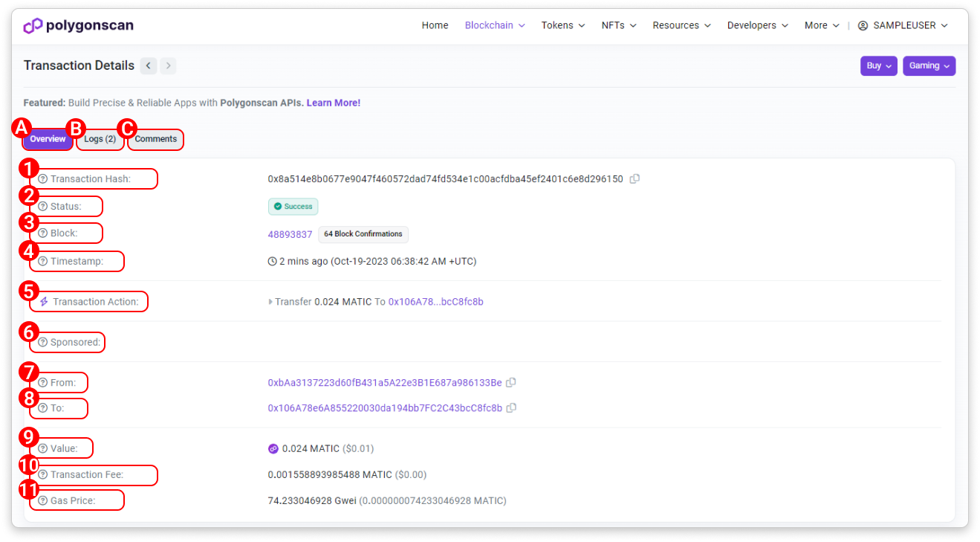
Task: Click help icon beside Status label
Action: click(42, 206)
